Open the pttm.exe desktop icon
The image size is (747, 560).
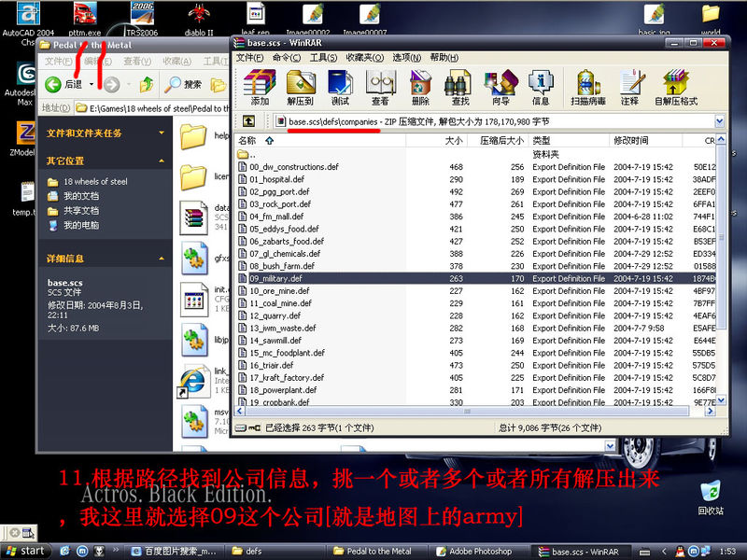(85, 19)
